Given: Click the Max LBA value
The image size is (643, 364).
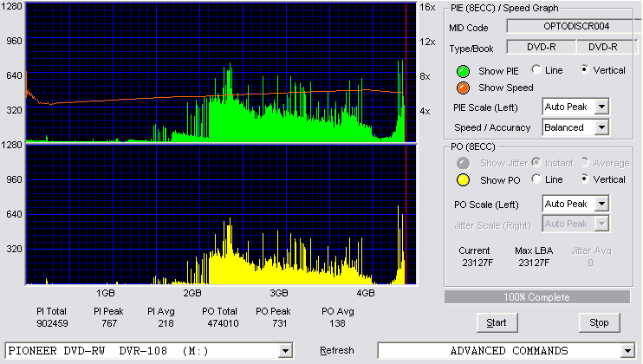Looking at the screenshot, I should click(x=534, y=263).
